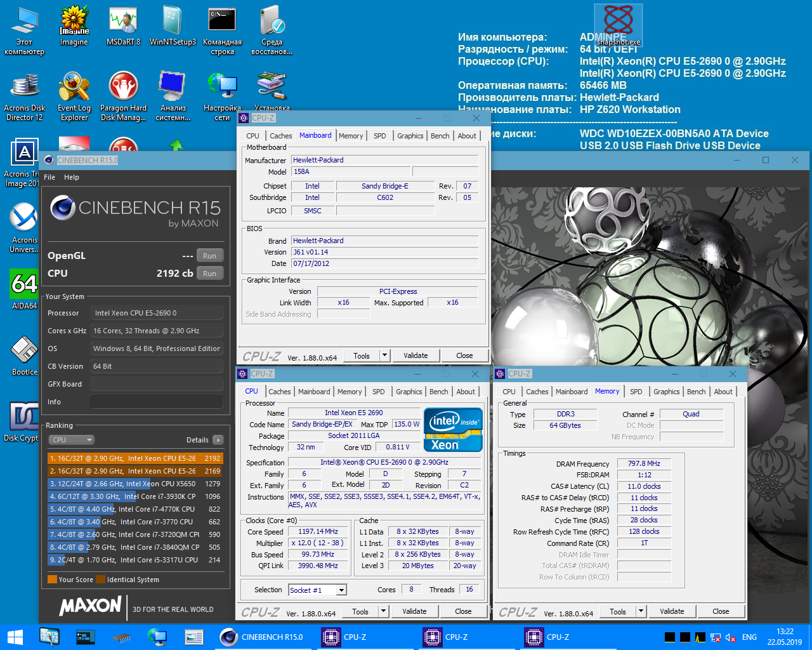Open the 'Командная строка' desktop icon

[222, 30]
